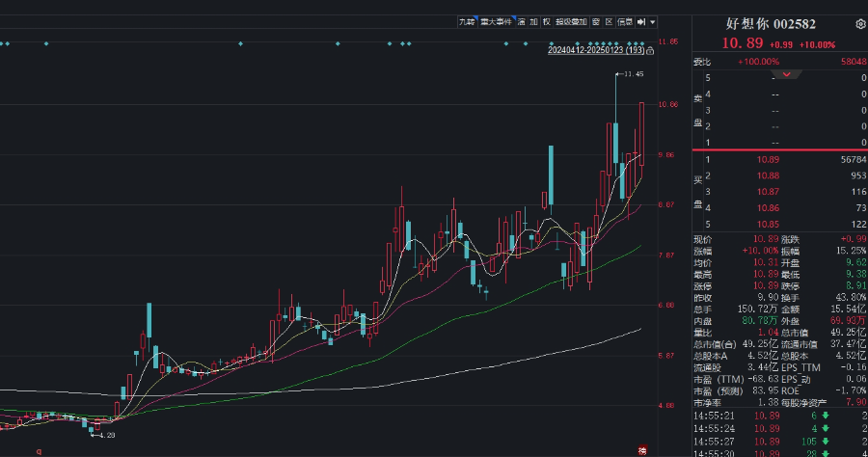
Task: Open settings gear beside stock name
Action: click(x=859, y=24)
